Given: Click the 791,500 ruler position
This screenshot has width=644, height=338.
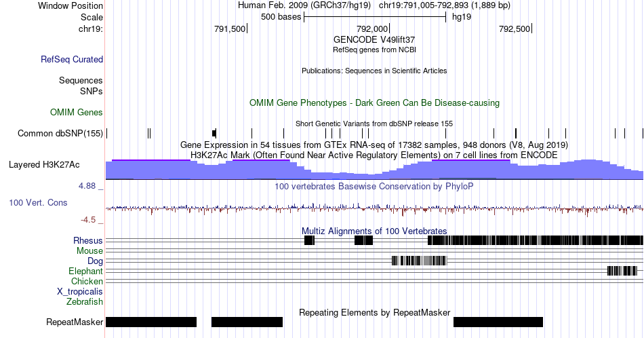Looking at the screenshot, I should 230,29.
